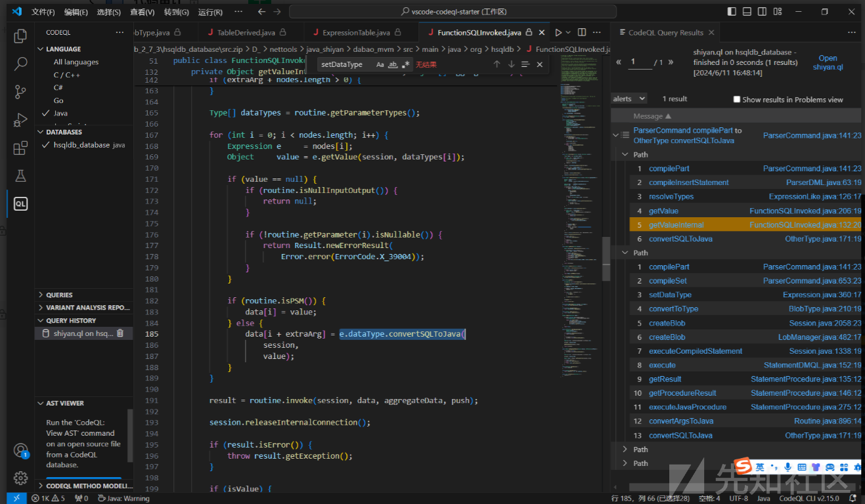Image resolution: width=865 pixels, height=504 pixels.
Task: Open notifications bell in status bar
Action: [852, 498]
